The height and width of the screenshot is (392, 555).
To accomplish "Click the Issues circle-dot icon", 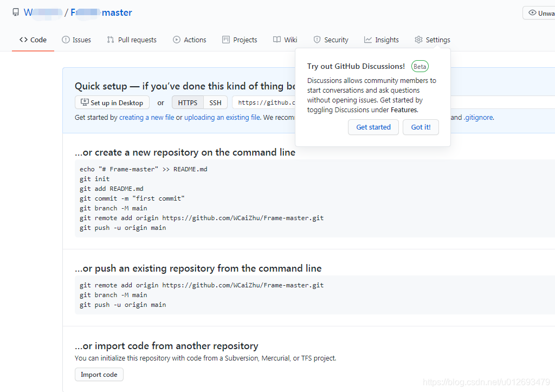I will (x=66, y=40).
